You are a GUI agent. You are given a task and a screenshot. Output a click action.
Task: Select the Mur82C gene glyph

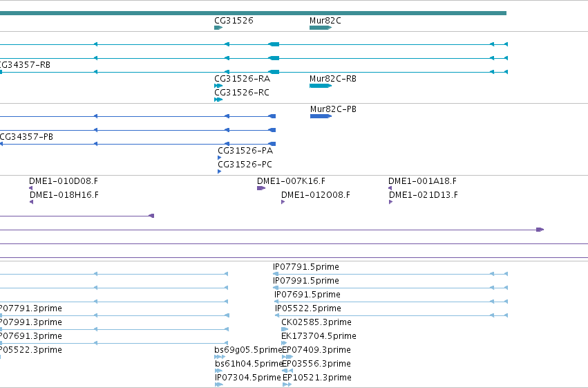(321, 28)
